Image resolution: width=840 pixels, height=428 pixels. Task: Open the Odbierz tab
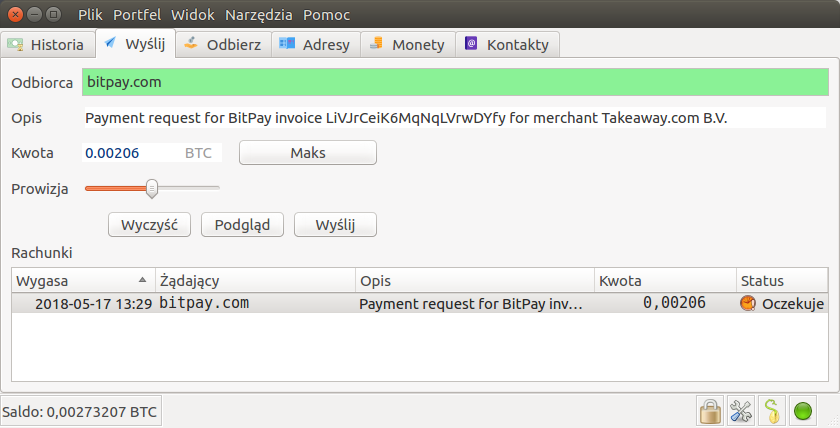click(x=223, y=45)
